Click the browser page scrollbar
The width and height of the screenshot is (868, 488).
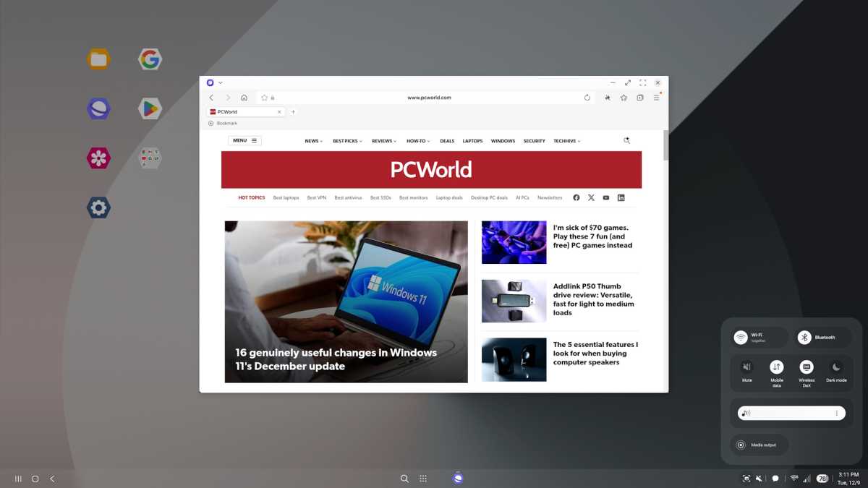(665, 145)
